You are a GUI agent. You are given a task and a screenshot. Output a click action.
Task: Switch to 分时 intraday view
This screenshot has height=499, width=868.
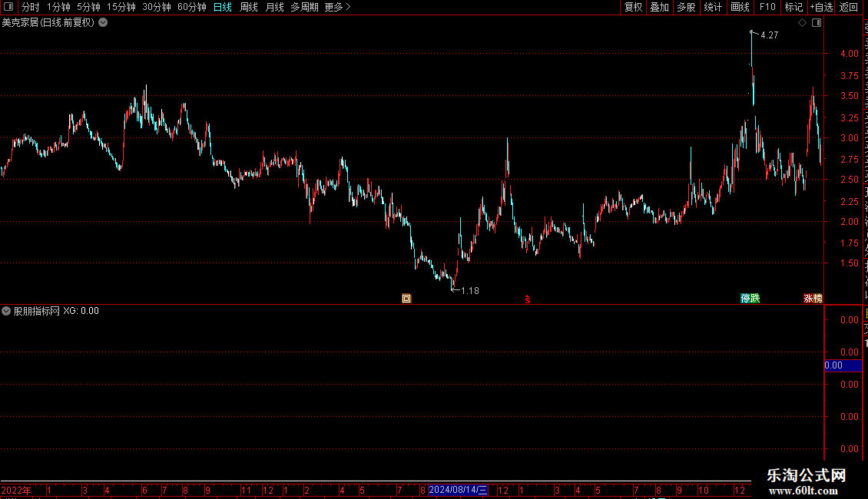click(31, 7)
